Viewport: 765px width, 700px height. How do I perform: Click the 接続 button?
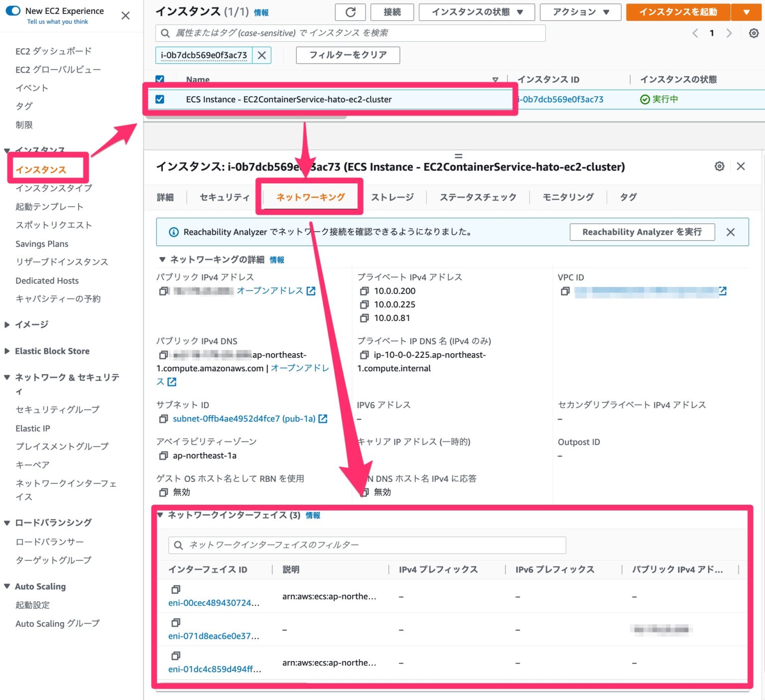391,12
